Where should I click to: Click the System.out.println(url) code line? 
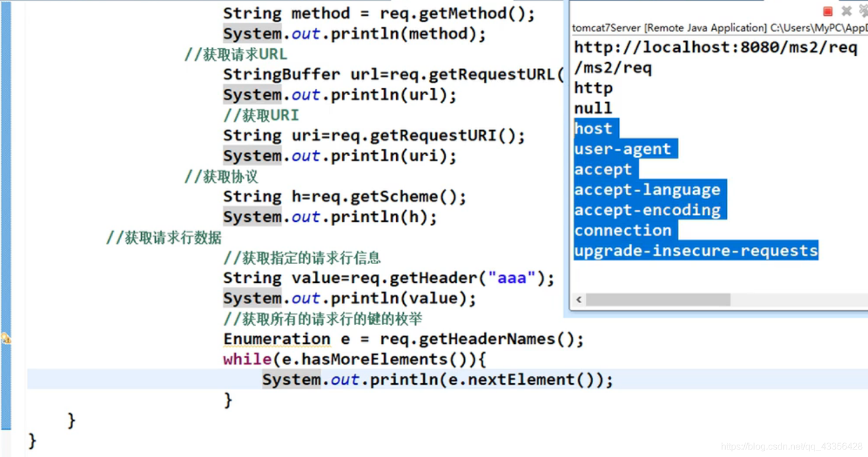pyautogui.click(x=340, y=95)
